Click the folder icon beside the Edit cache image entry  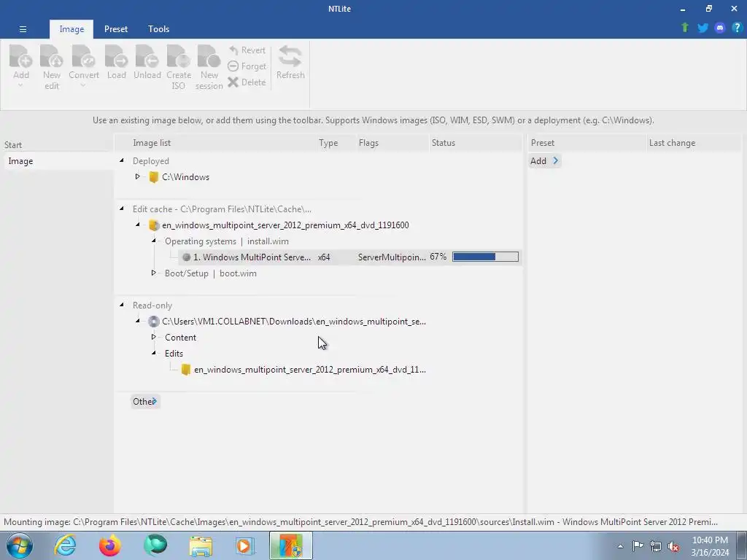tap(153, 225)
